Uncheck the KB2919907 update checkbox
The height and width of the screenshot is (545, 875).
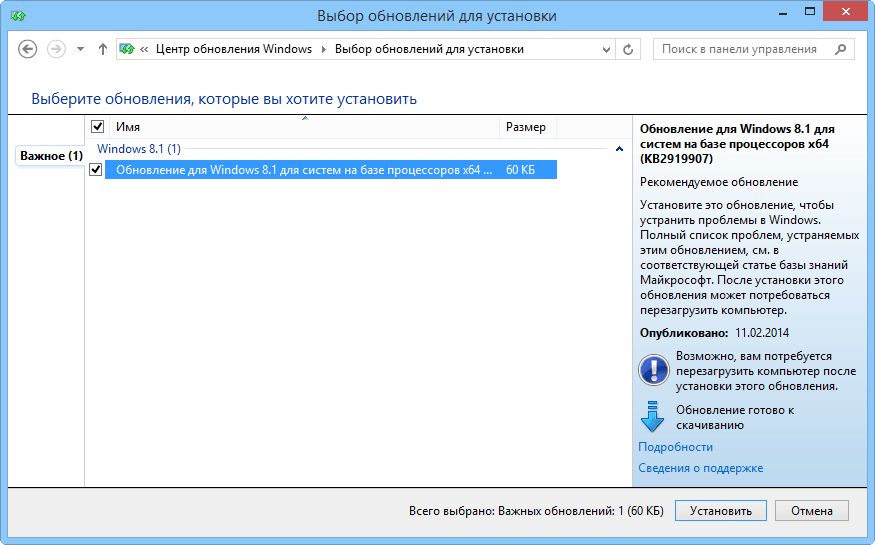95,170
